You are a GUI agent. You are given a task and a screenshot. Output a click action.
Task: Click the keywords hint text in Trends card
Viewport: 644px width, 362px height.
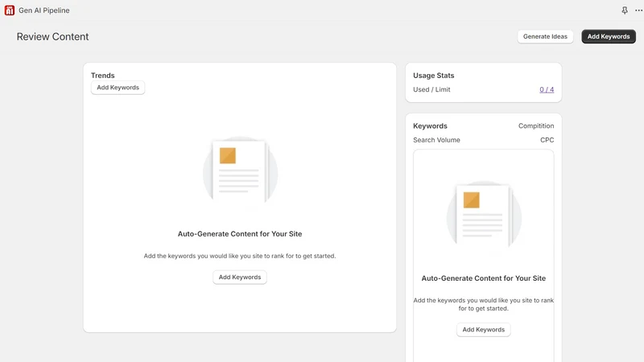point(240,256)
